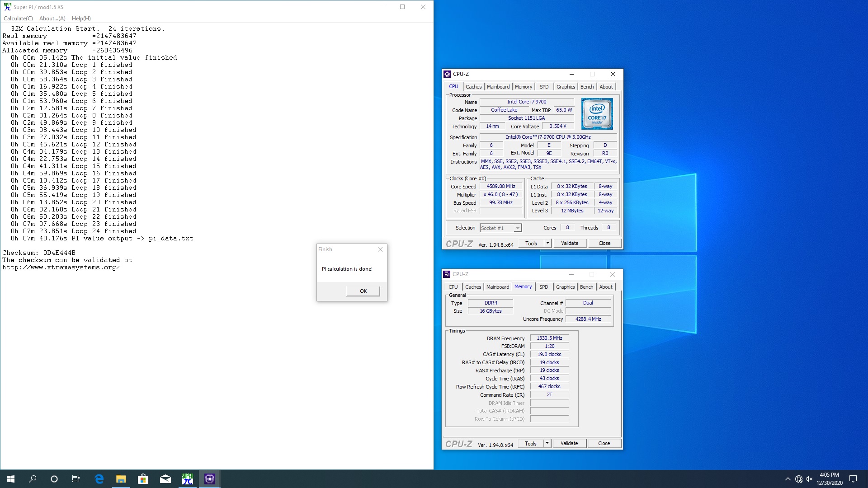This screenshot has width=868, height=488.
Task: Click the CAS# Latency 19.0 clocks value
Action: click(549, 354)
